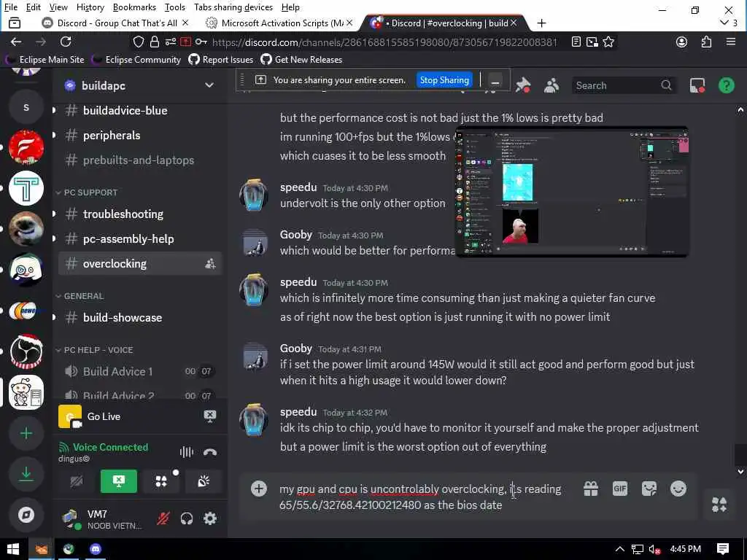This screenshot has height=560, width=747.
Task: Open the Firefox hamburger menu
Action: pyautogui.click(x=731, y=42)
